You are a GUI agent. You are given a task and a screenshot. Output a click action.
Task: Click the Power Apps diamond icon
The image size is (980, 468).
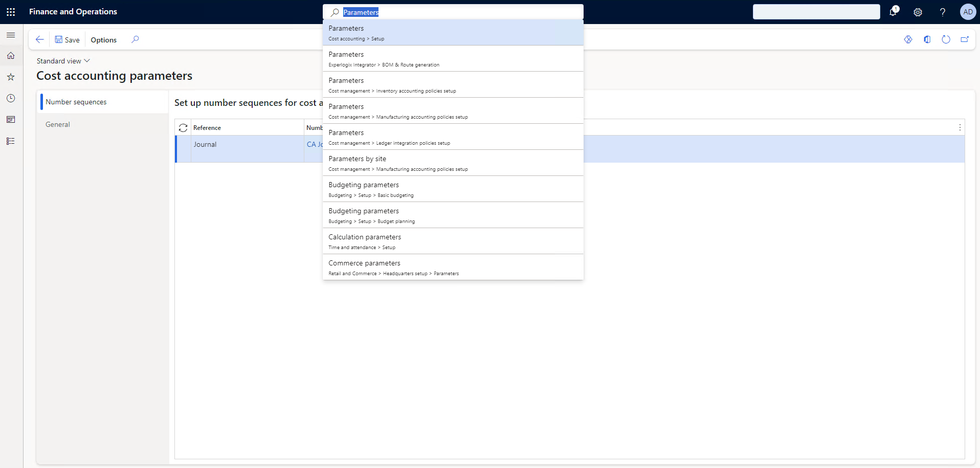(x=908, y=39)
